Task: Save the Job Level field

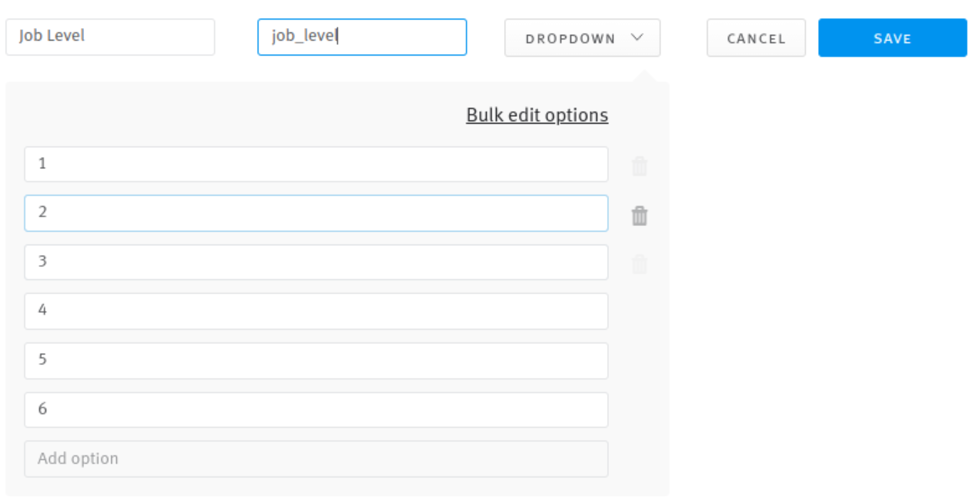Action: (x=892, y=38)
